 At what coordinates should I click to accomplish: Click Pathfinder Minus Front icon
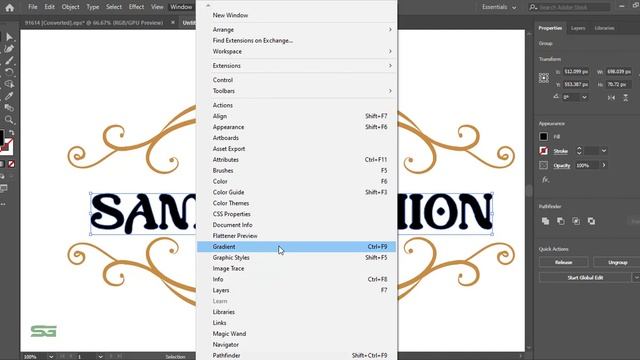(561, 221)
